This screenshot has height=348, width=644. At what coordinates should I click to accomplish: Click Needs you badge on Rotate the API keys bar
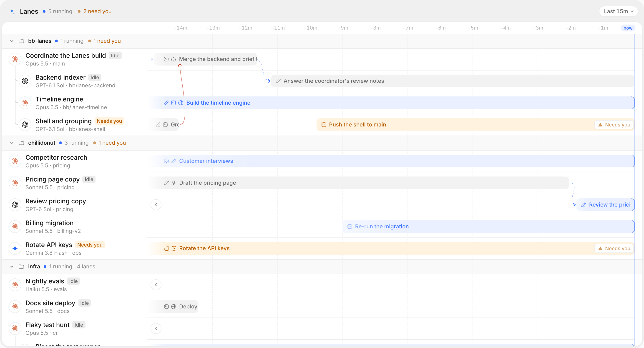pos(614,249)
